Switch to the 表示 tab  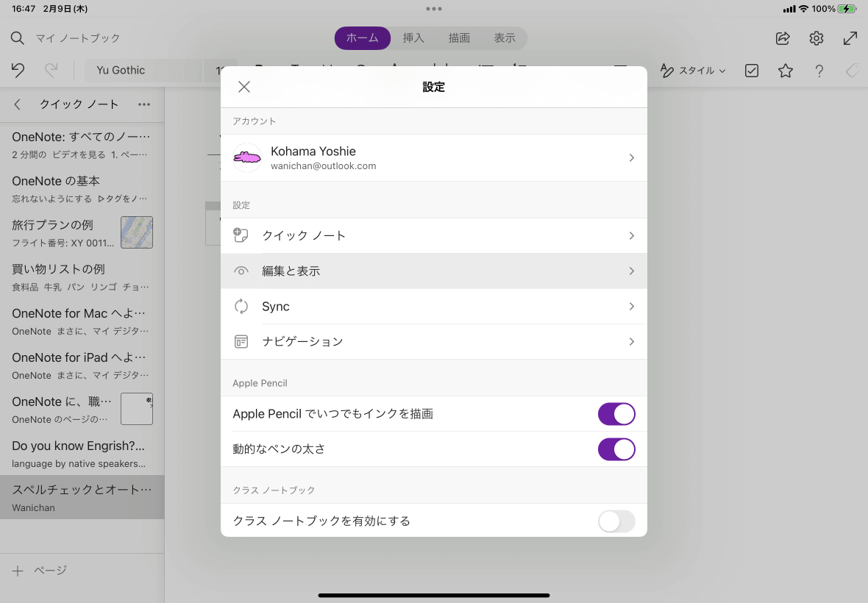click(505, 38)
